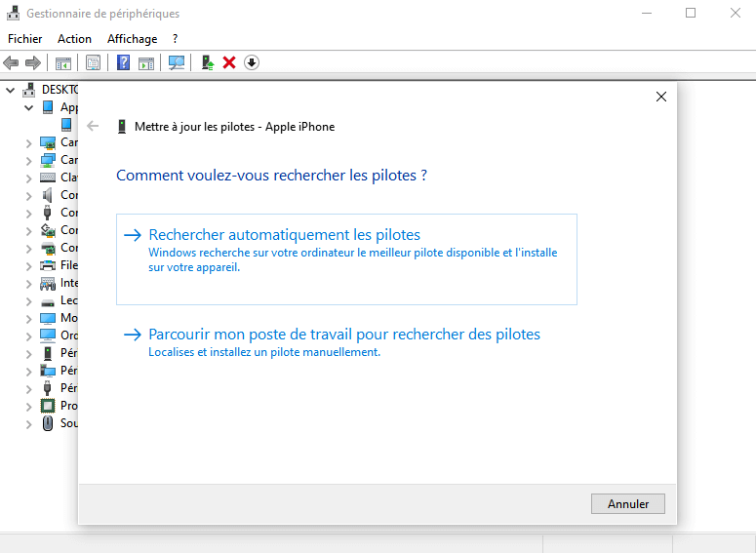Screen dimensions: 756x553
Task: Open the Affichage menu
Action: pos(132,39)
